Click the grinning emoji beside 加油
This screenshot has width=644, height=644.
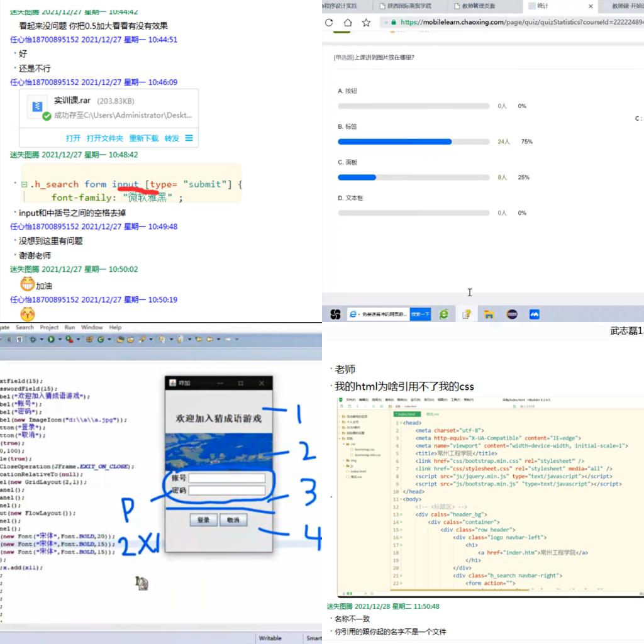click(28, 284)
